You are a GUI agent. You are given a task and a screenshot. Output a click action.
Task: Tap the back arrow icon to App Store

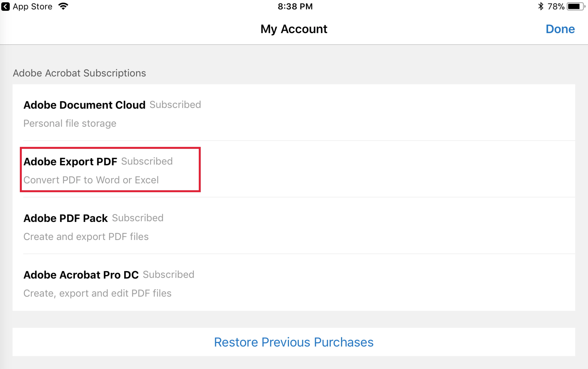coord(5,7)
